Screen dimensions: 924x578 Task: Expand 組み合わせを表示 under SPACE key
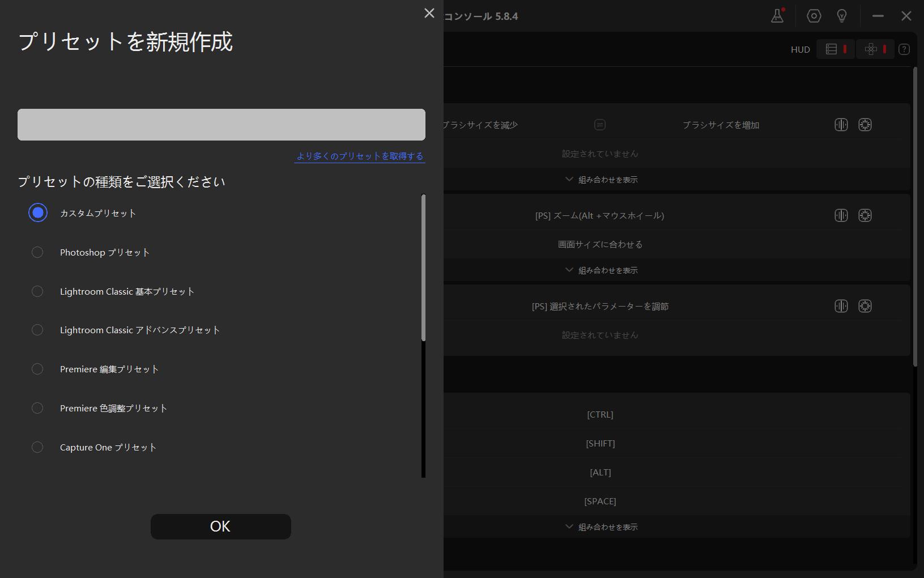601,527
